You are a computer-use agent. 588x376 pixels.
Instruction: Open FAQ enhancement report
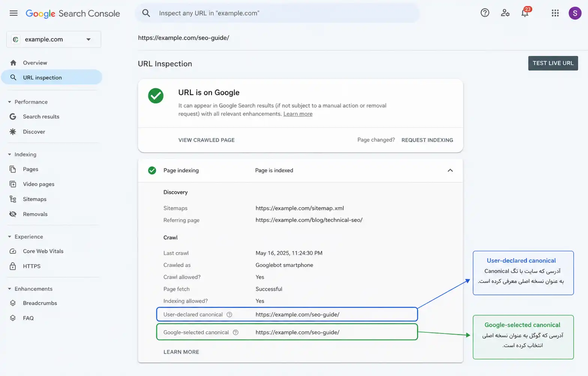click(x=28, y=318)
